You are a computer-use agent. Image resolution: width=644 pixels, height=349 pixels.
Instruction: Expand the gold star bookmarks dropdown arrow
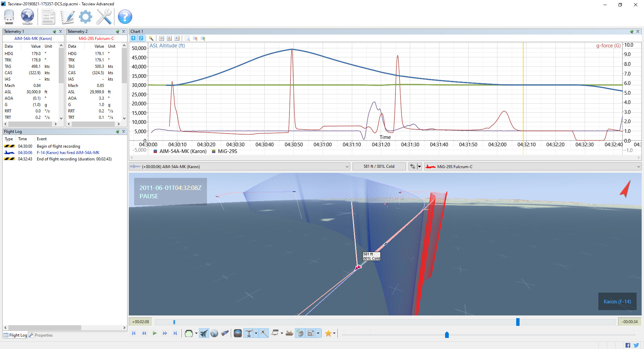334,333
